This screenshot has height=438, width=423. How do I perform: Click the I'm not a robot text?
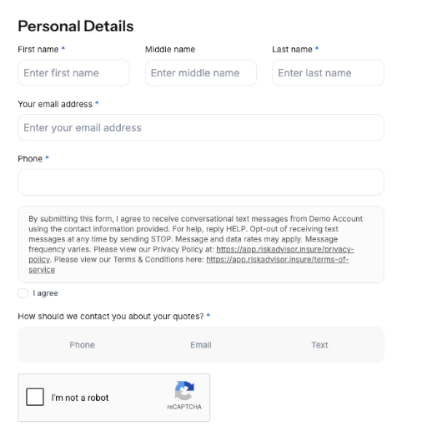[80, 398]
